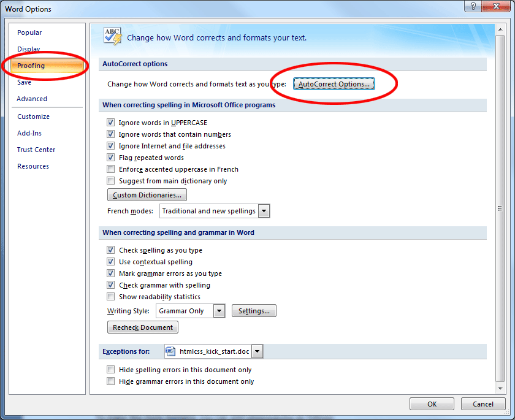515x420 pixels.
Task: Open Custom Dictionaries dialog
Action: pos(147,195)
